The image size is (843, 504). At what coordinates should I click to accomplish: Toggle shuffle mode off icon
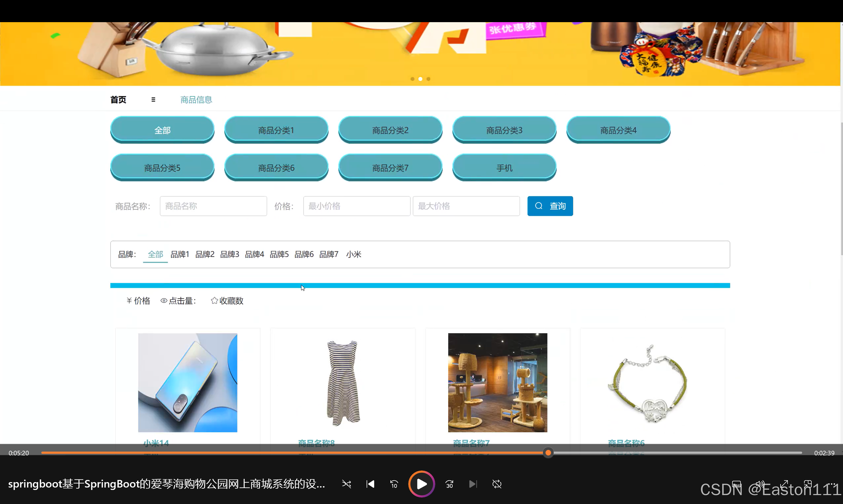346,484
